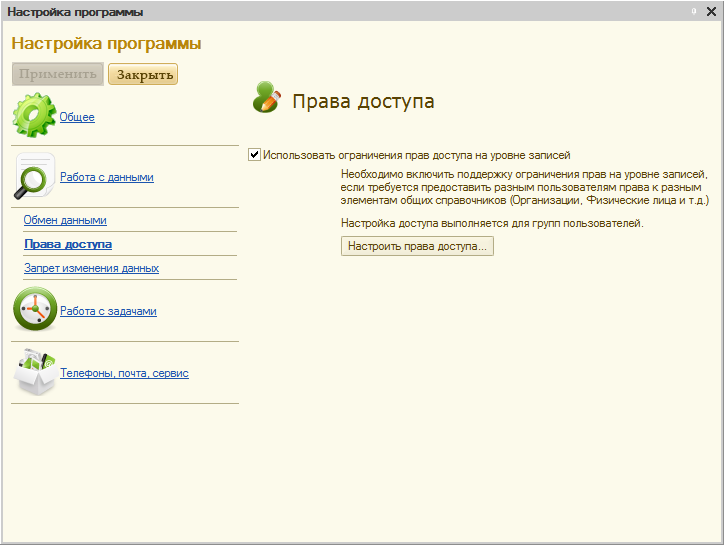Open the Работа с данными section
This screenshot has height=545, width=724.
[107, 177]
